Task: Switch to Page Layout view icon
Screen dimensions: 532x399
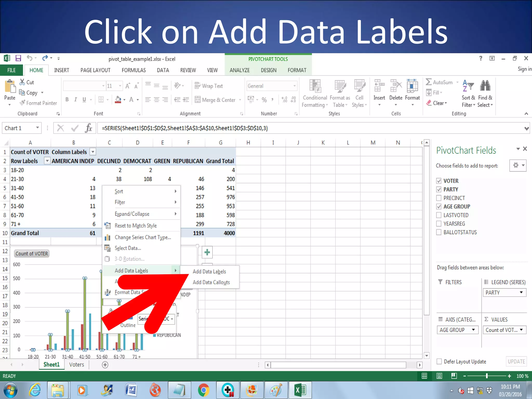Action: pyautogui.click(x=439, y=376)
